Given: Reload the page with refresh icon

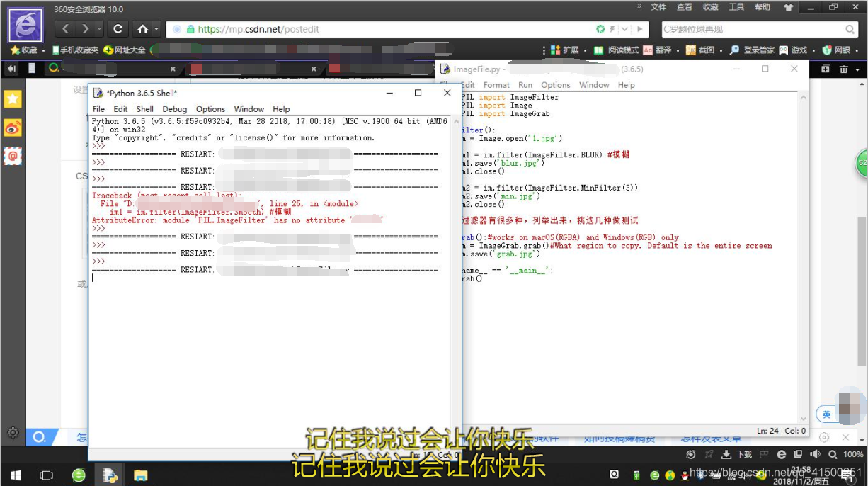Looking at the screenshot, I should [x=118, y=29].
